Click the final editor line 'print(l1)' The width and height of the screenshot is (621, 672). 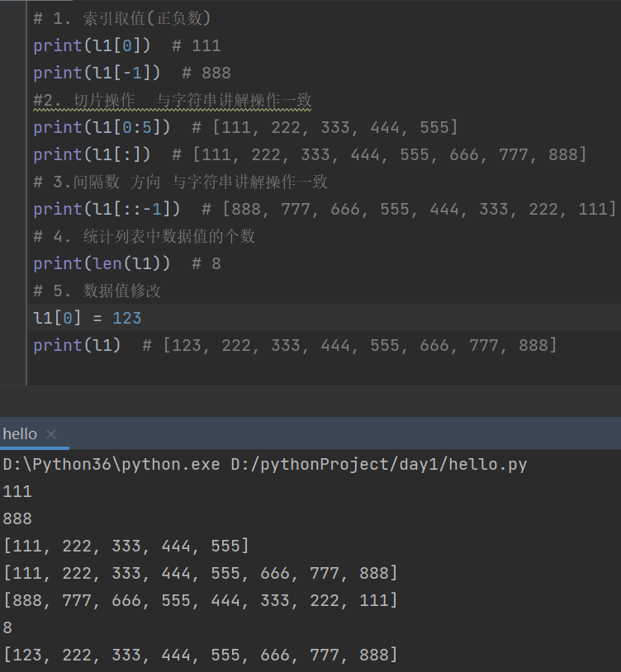296,345
